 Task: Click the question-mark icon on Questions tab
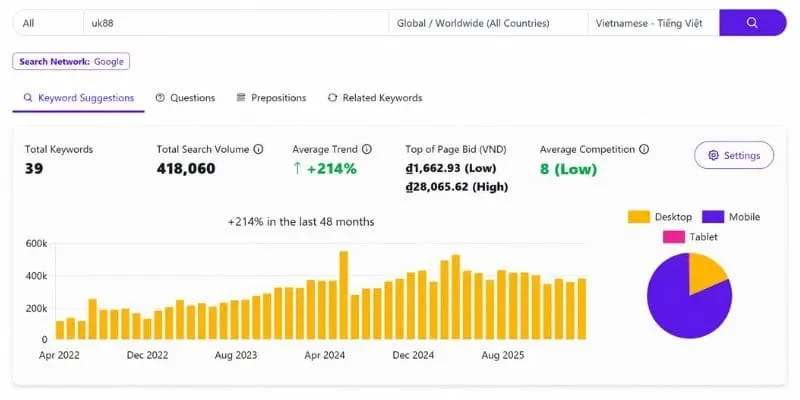coord(160,97)
